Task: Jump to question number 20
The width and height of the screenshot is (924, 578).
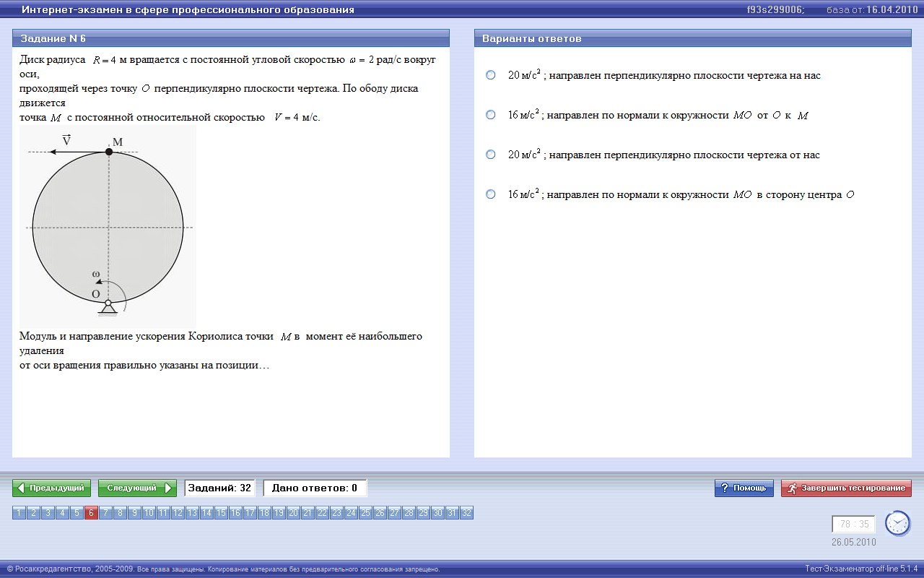Action: (x=293, y=513)
